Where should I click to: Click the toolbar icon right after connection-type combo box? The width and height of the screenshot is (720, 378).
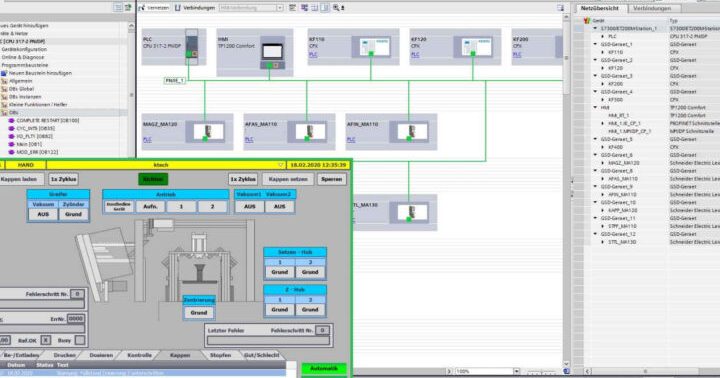(292, 8)
